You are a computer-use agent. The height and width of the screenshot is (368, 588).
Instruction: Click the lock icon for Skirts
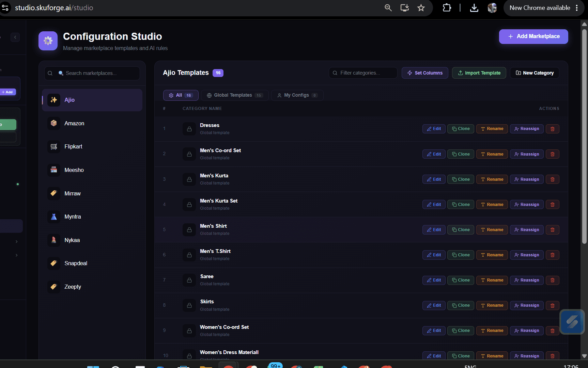[189, 305]
